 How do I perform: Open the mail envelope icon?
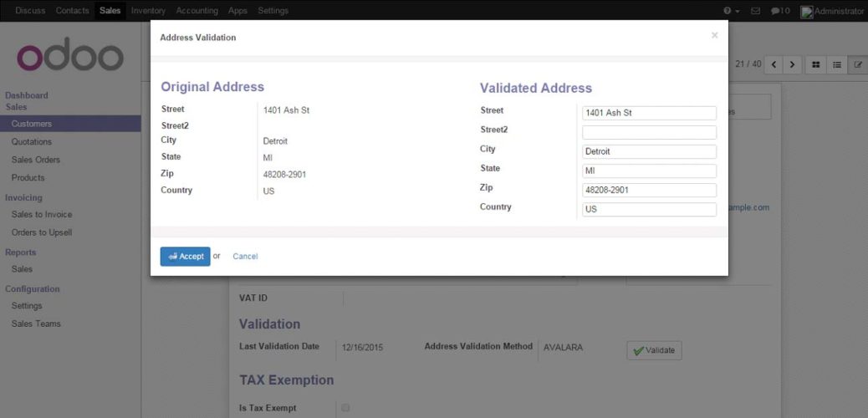click(755, 11)
